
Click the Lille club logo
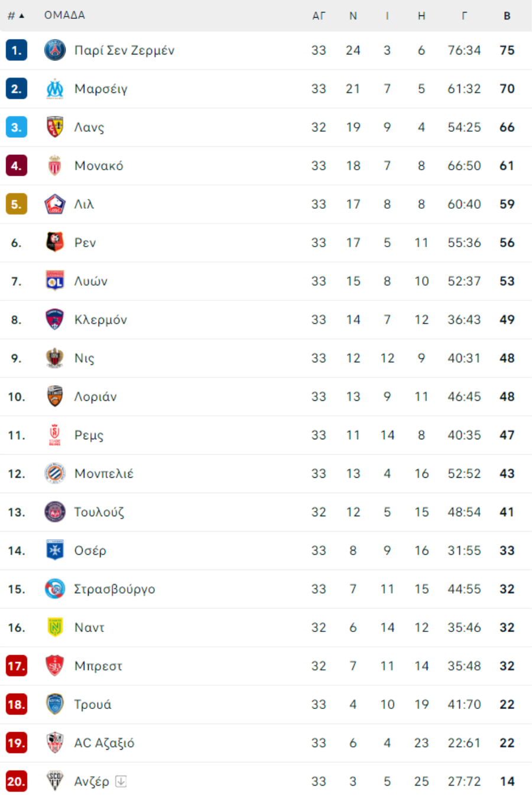click(55, 204)
